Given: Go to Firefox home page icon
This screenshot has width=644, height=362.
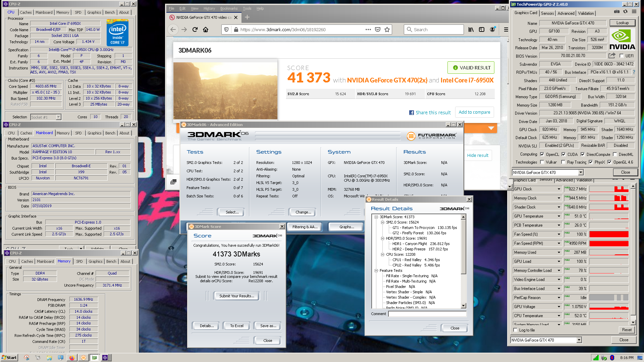Looking at the screenshot, I should click(x=206, y=29).
